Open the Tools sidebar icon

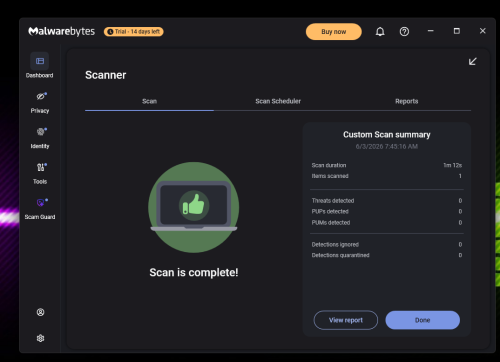40,167
